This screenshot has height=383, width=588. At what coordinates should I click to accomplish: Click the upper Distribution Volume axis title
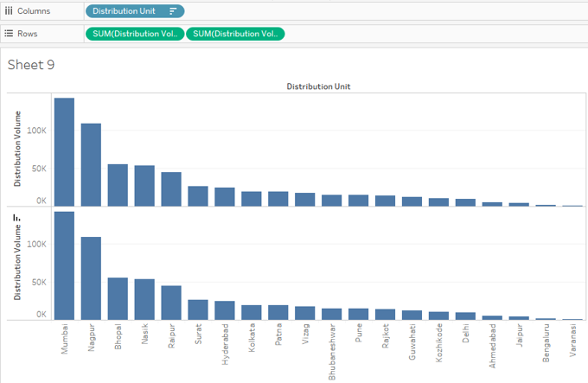coord(17,149)
